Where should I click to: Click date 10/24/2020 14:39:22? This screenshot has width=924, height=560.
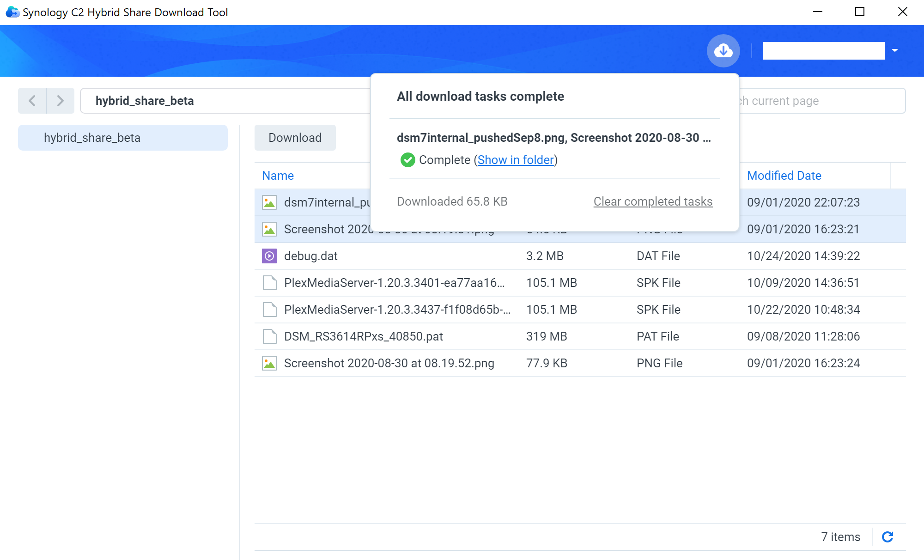(x=803, y=256)
